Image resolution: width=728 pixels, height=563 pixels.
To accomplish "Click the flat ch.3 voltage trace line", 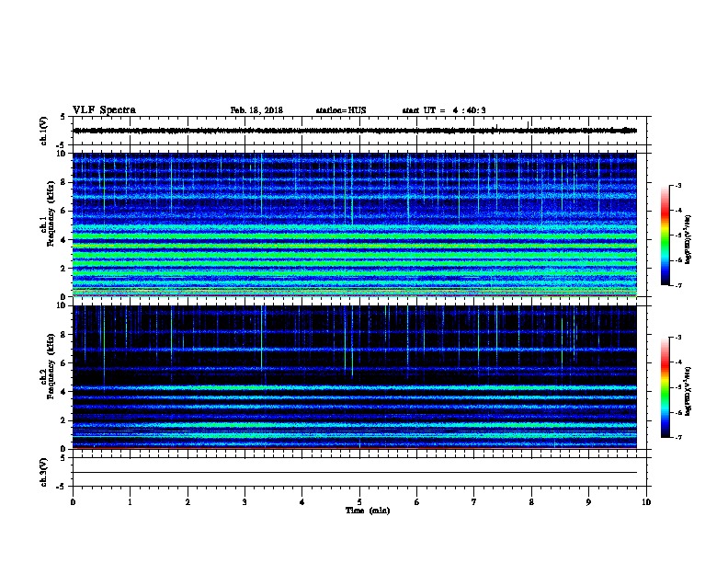I will pyautogui.click(x=355, y=473).
